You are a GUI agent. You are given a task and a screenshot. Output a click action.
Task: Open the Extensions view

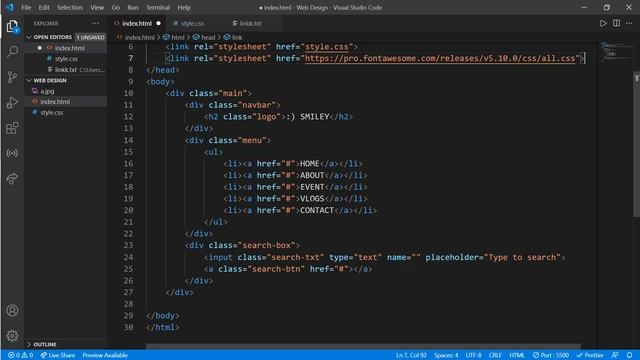click(12, 128)
